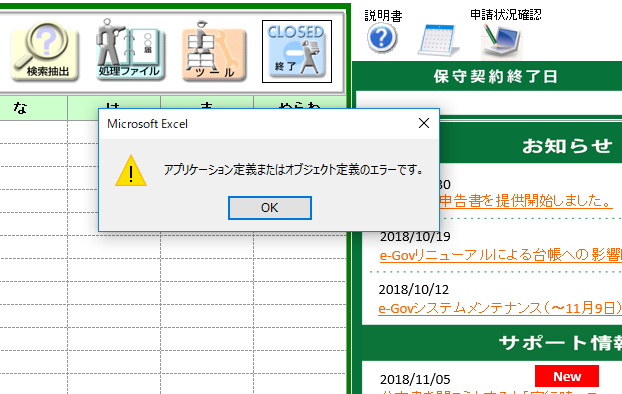
Task: Open the 申告書を提供開始しました link
Action: [526, 201]
